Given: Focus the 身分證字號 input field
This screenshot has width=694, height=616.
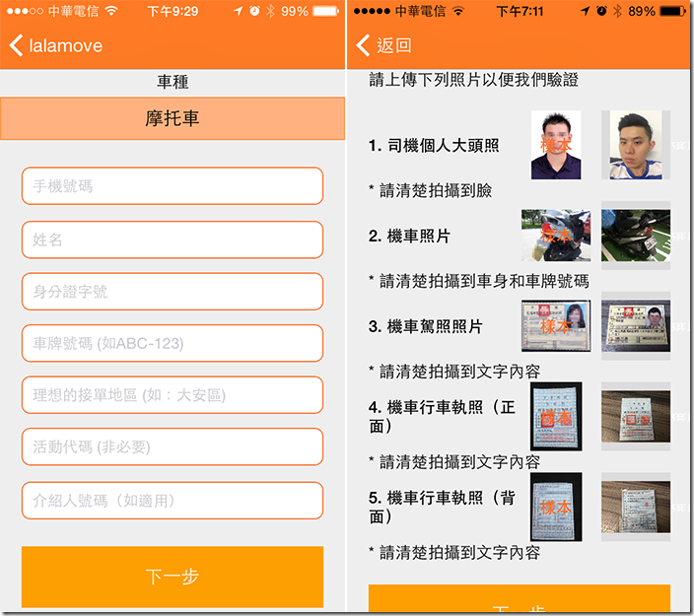Looking at the screenshot, I should pyautogui.click(x=173, y=292).
